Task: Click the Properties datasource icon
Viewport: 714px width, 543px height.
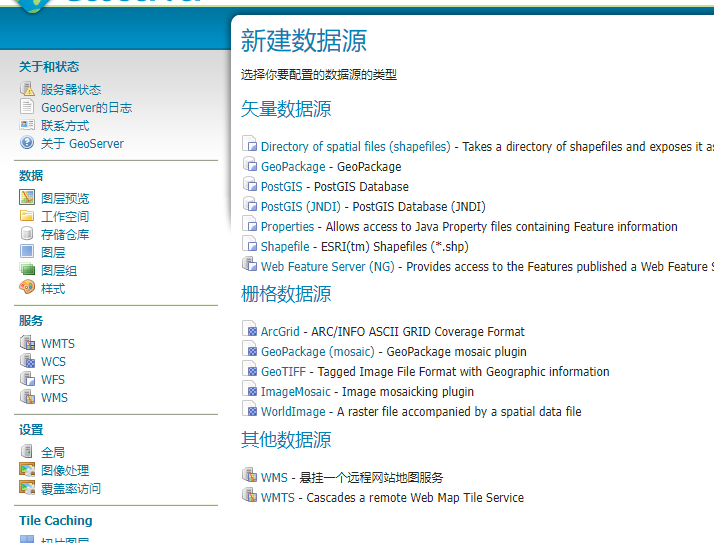Action: [250, 224]
